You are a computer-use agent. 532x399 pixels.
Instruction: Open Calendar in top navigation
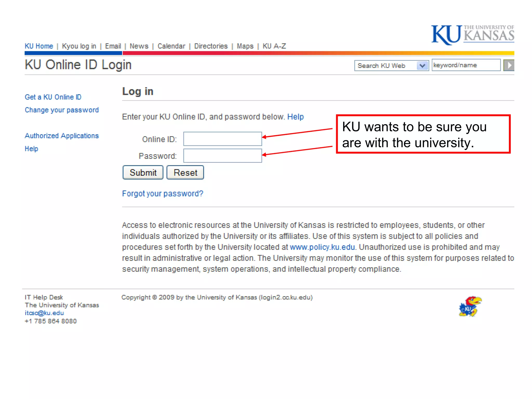(x=171, y=46)
